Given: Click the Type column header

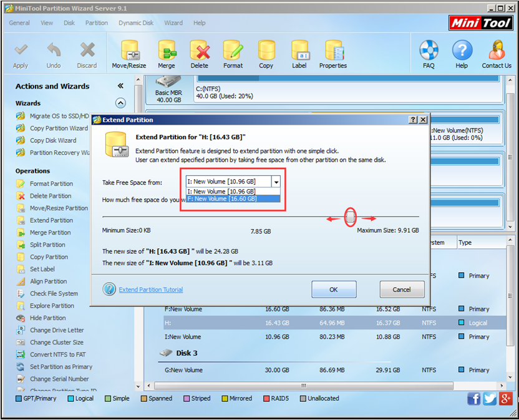Looking at the screenshot, I should pyautogui.click(x=482, y=243).
